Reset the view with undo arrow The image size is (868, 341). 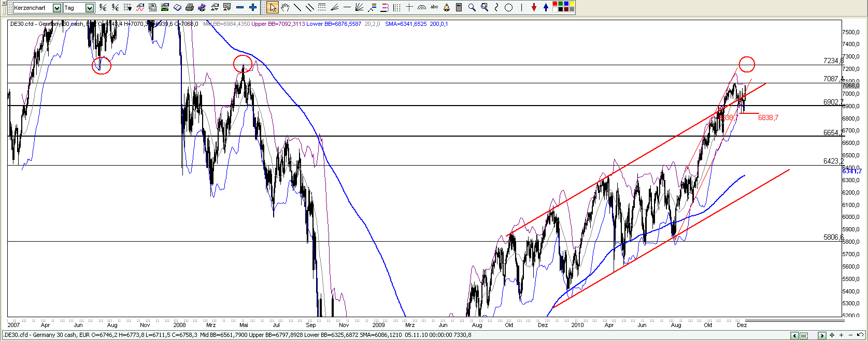click(x=860, y=335)
